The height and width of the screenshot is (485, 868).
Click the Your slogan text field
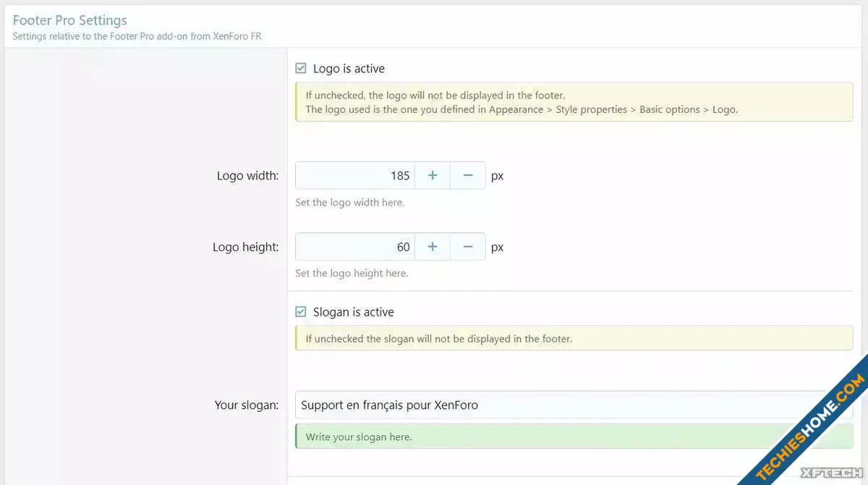coord(574,405)
